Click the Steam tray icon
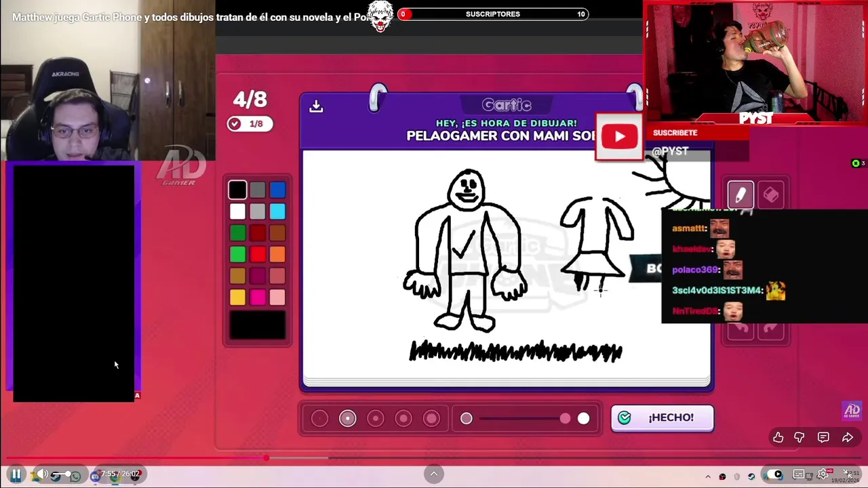 click(751, 476)
